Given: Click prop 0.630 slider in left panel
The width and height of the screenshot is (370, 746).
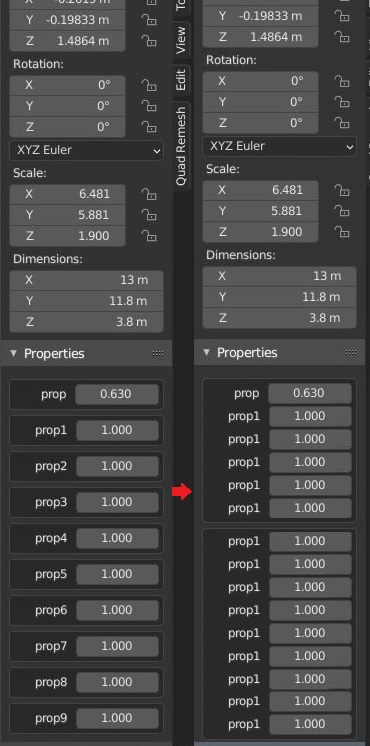Looking at the screenshot, I should coord(117,394).
